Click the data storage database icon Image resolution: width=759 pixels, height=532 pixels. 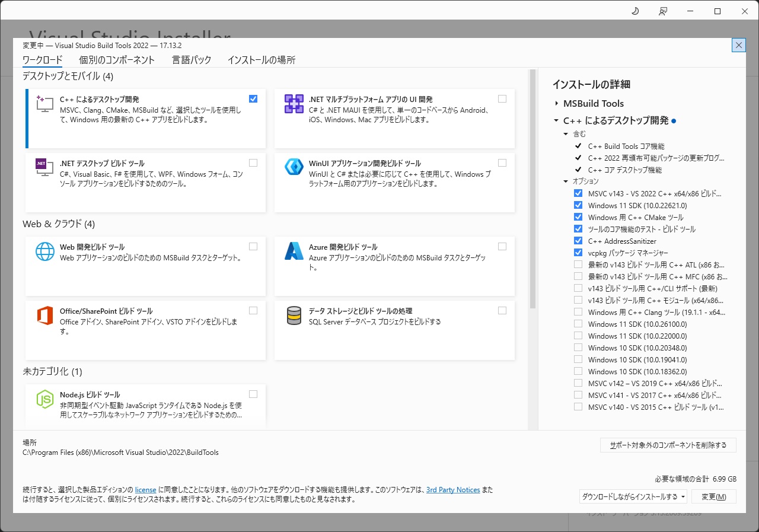[294, 316]
